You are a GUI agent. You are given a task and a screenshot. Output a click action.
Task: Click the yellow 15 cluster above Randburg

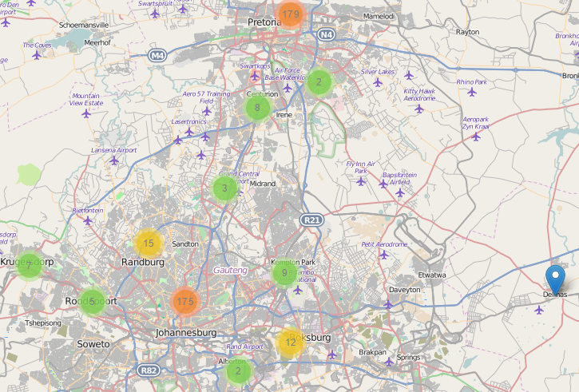(149, 243)
